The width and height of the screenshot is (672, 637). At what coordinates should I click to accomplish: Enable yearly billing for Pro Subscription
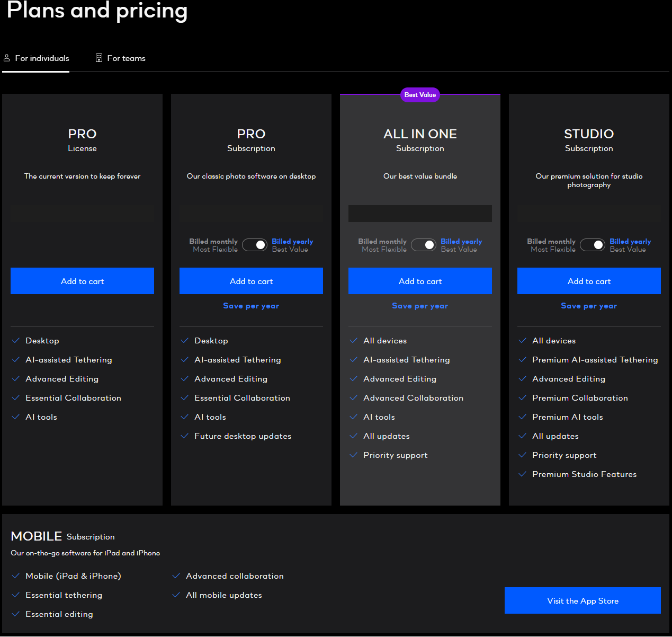click(x=255, y=245)
